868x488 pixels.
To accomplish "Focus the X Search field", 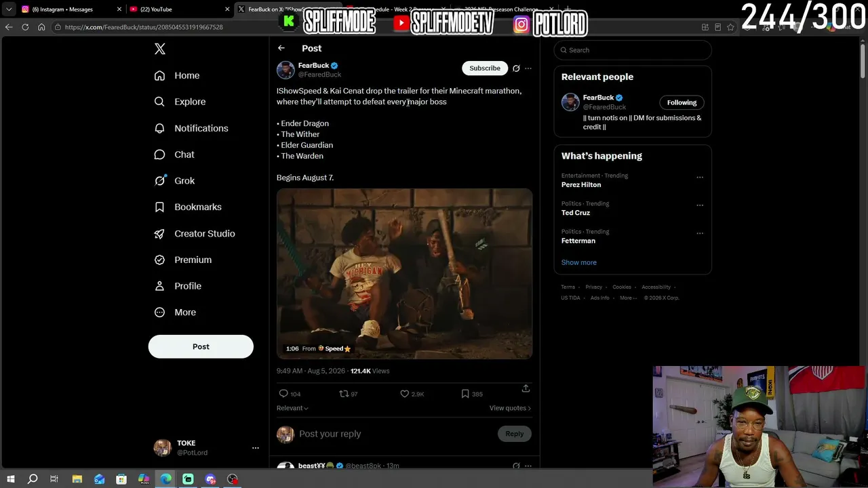I will click(633, 50).
